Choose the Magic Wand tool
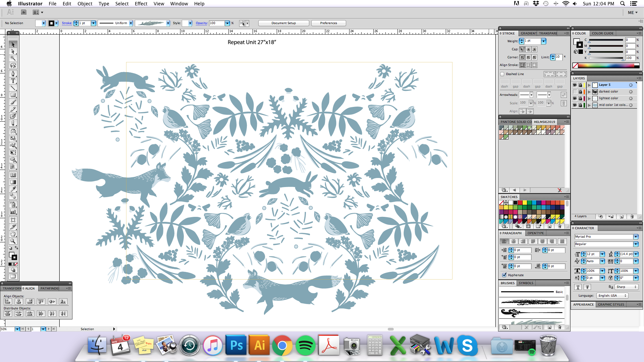644x362 pixels. click(13, 58)
